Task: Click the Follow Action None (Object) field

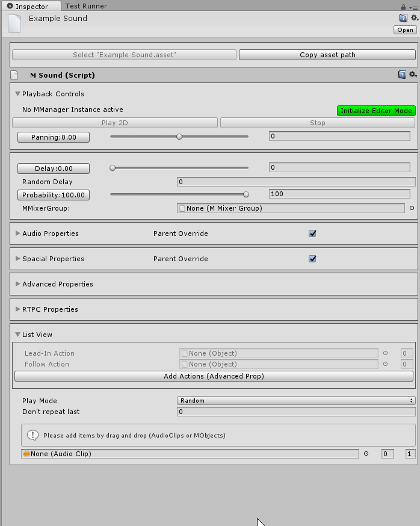Action: click(279, 364)
